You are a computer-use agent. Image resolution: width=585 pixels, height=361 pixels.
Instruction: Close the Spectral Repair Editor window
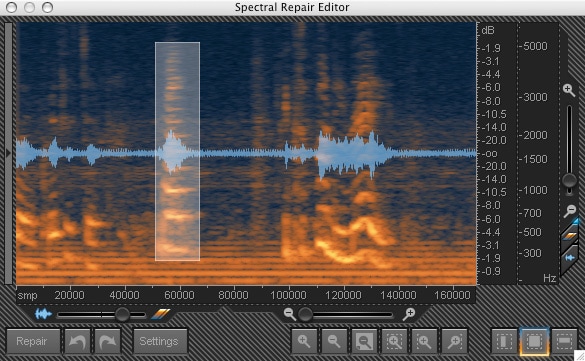point(12,7)
